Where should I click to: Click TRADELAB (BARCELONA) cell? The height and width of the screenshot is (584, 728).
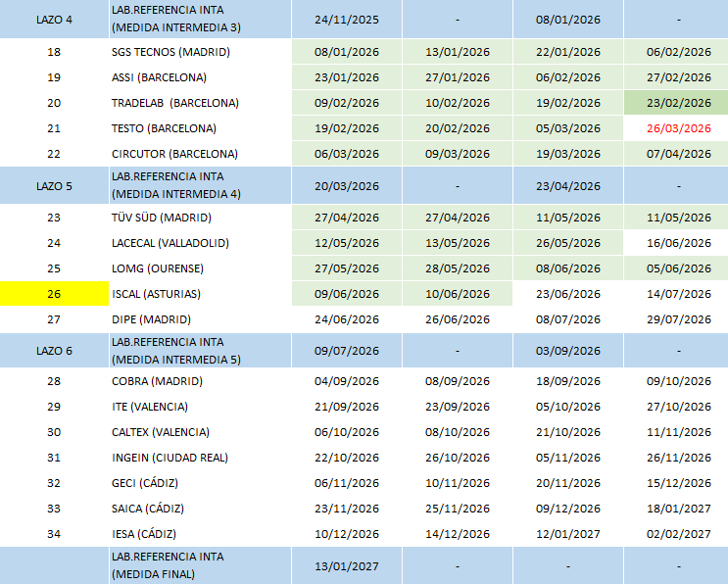click(200, 103)
